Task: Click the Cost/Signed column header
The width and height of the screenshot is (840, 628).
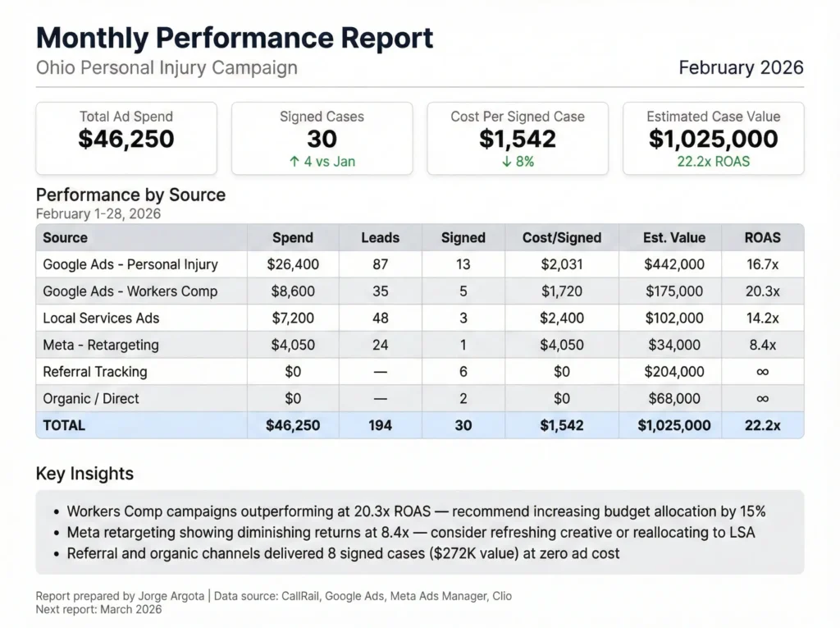Action: coord(562,237)
